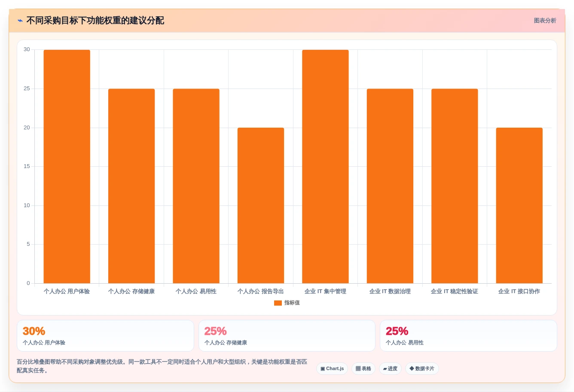Click the chart title 不同采购目标下功能权重的建议分配
The height and width of the screenshot is (392, 574).
point(95,21)
